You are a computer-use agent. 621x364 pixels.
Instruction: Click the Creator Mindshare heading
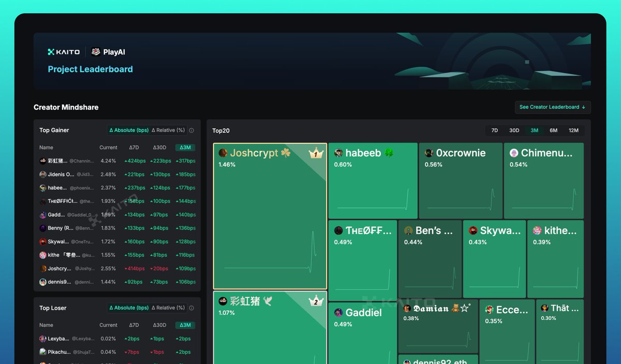(x=66, y=107)
